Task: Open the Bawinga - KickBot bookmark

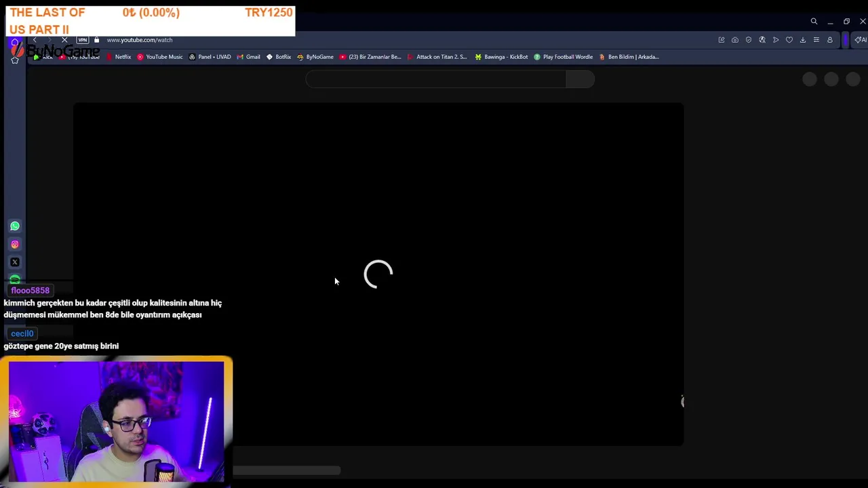Action: click(x=501, y=57)
